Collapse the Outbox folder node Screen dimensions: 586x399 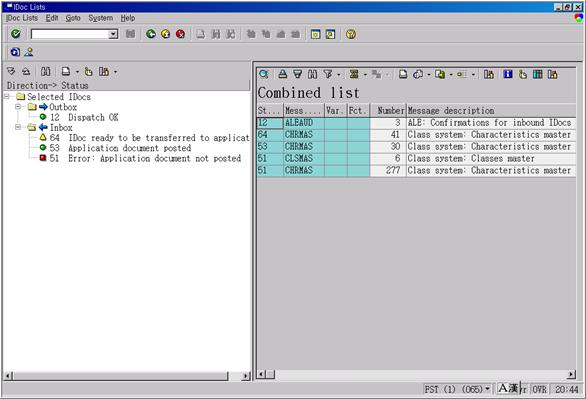[18, 107]
